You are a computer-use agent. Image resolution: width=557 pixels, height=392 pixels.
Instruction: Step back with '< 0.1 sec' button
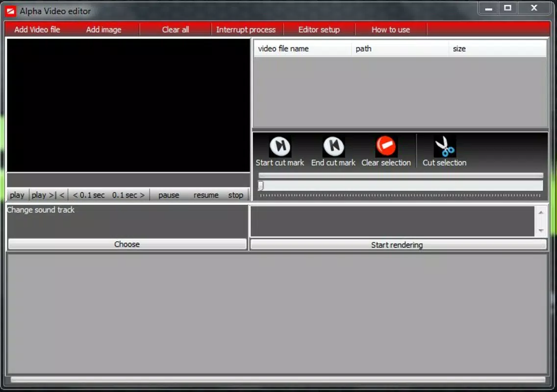(89, 195)
